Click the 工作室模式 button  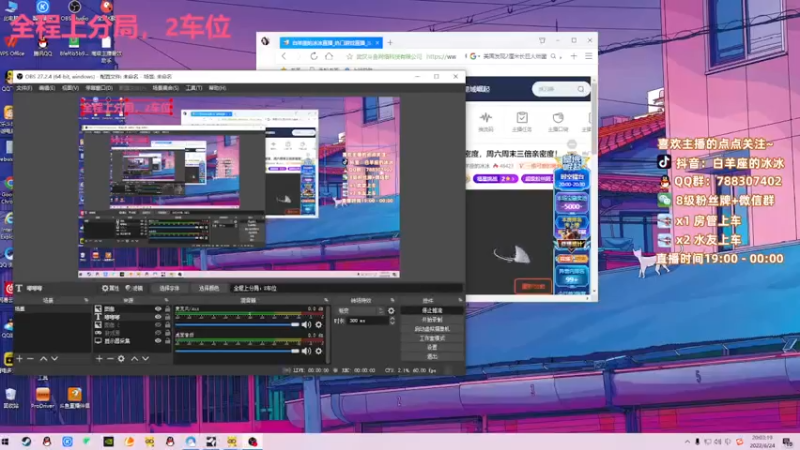[x=432, y=338]
